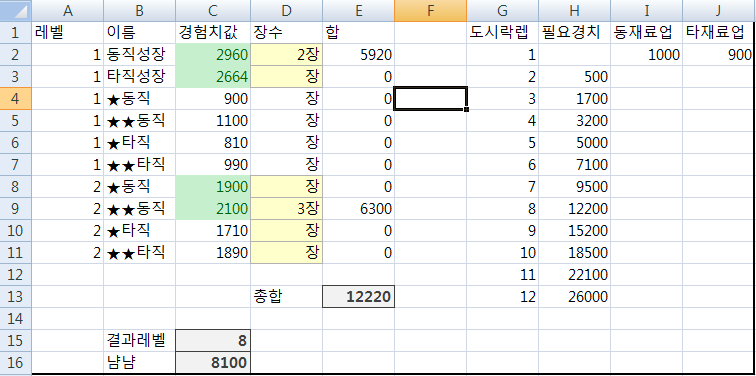Select the 필요경치 cell with 18500
The width and height of the screenshot is (756, 376).
click(575, 253)
